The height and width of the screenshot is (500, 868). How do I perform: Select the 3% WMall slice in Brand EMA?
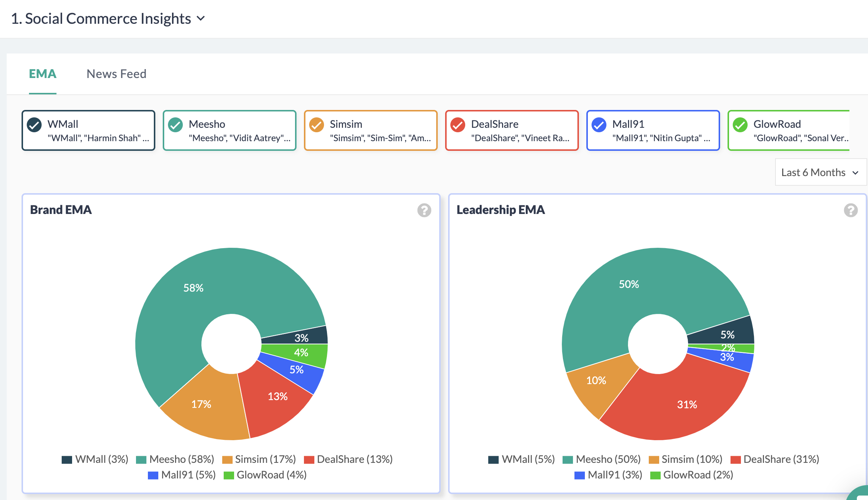point(301,338)
